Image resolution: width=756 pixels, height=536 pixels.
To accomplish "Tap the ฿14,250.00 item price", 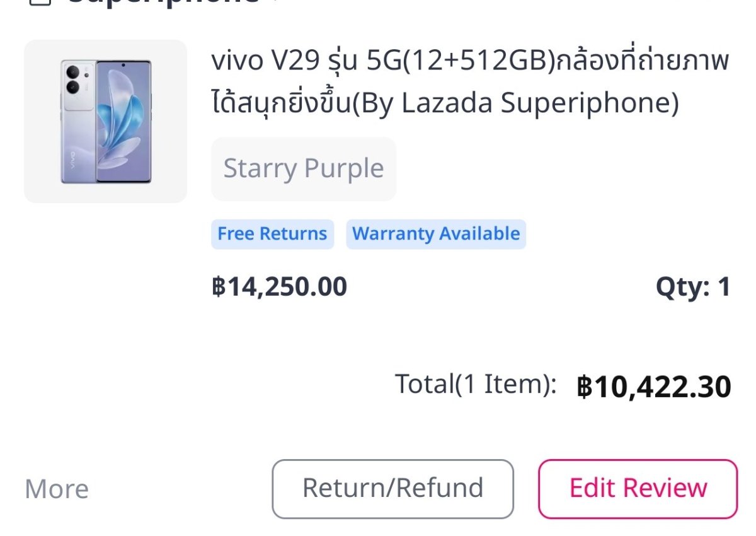I will (x=279, y=287).
